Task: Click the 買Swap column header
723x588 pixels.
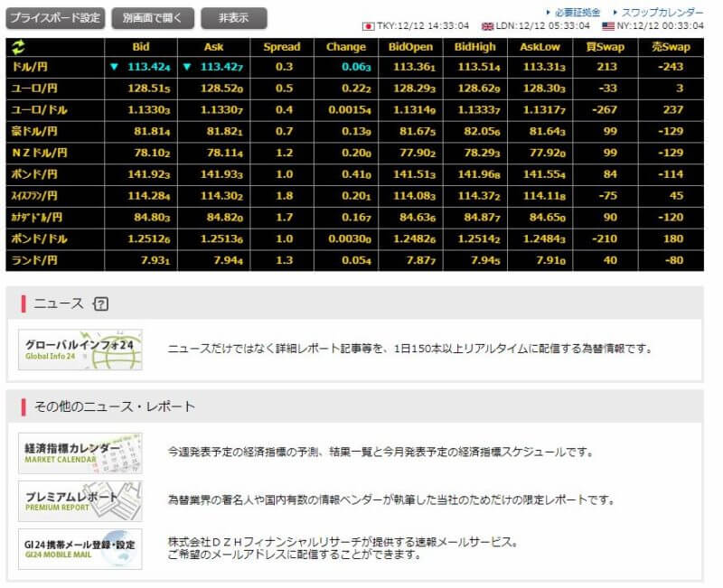Action: tap(605, 47)
